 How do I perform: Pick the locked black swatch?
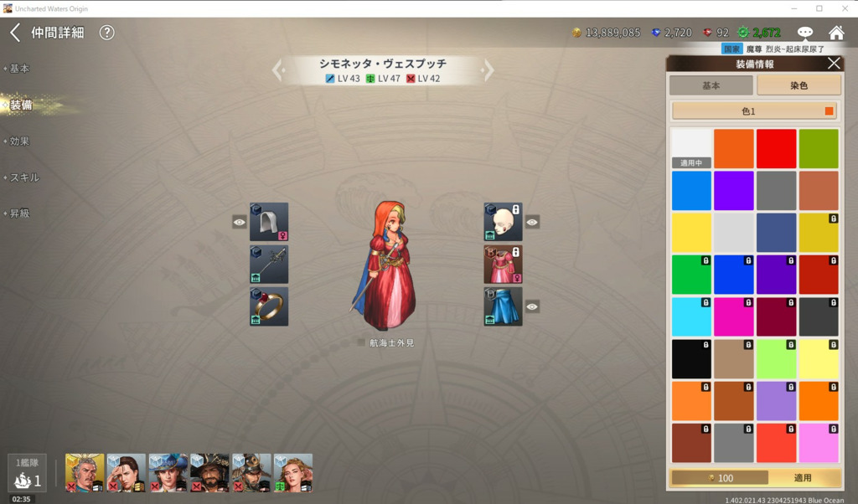pyautogui.click(x=691, y=358)
